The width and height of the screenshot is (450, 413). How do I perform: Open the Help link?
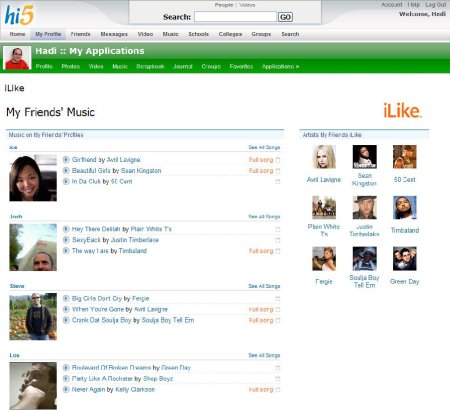pos(414,5)
